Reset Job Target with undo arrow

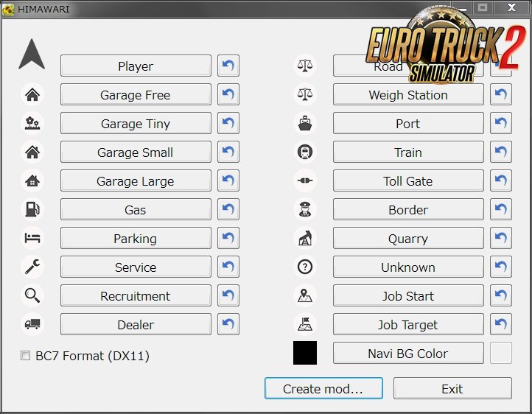point(501,324)
